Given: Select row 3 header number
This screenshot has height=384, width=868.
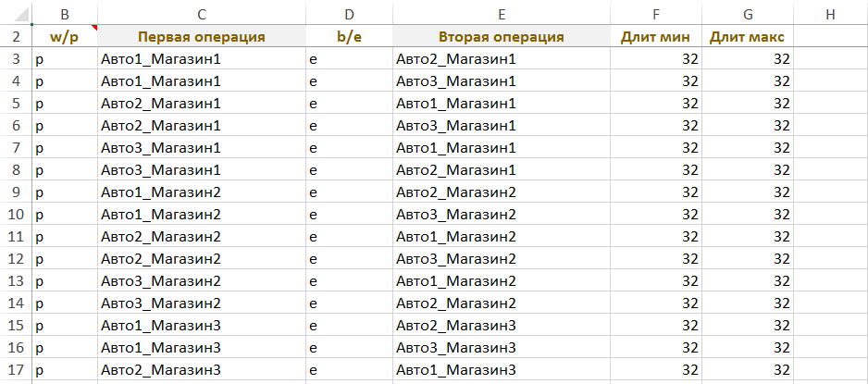Looking at the screenshot, I should click(16, 59).
